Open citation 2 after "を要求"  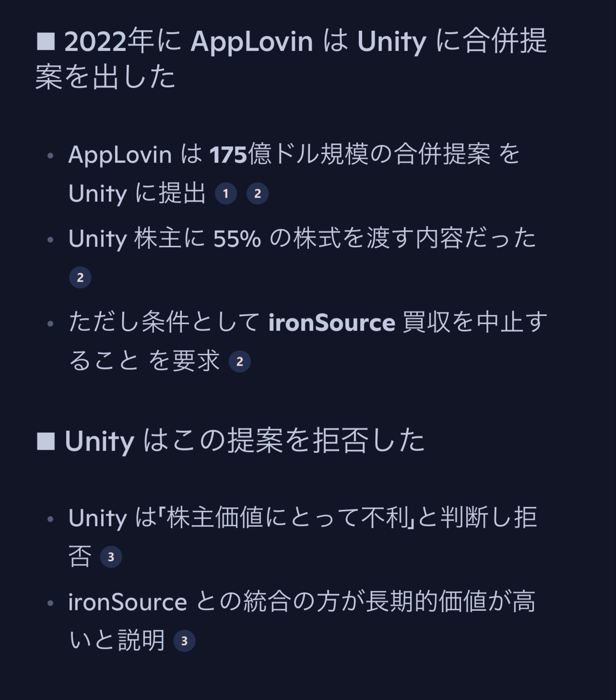click(x=240, y=362)
